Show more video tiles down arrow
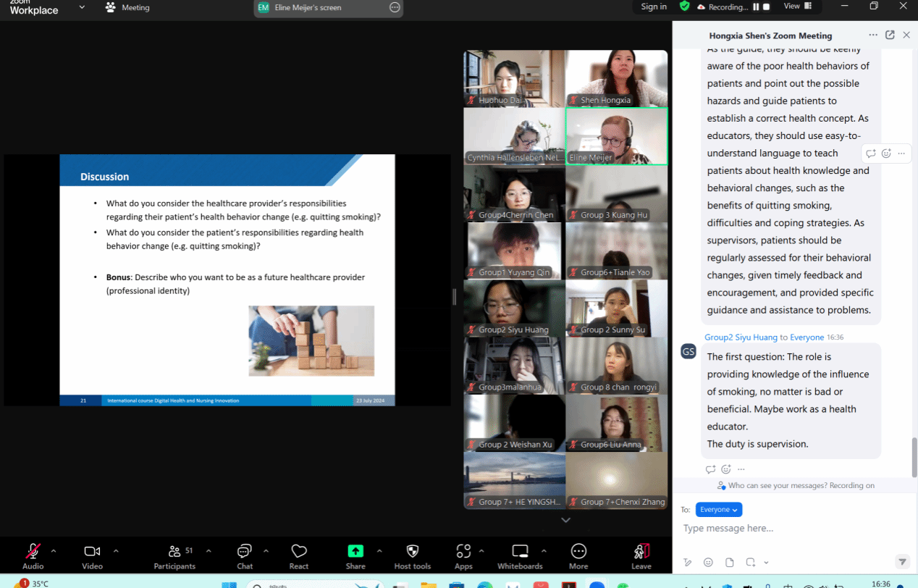 click(565, 520)
